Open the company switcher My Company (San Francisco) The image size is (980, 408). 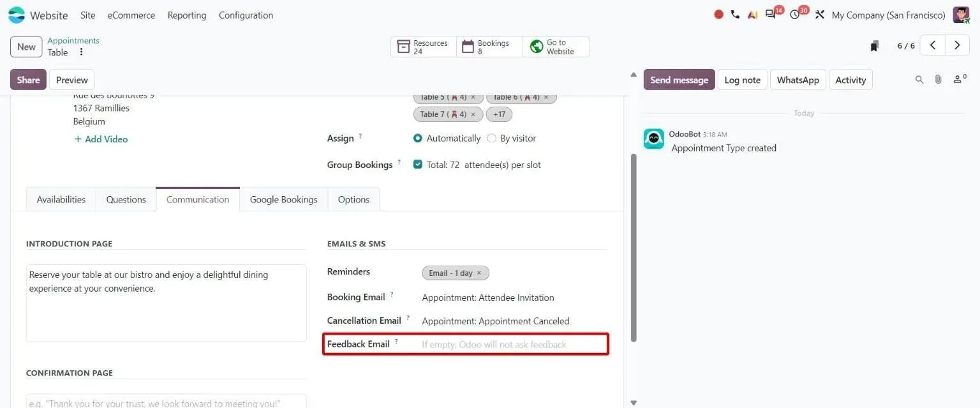click(x=888, y=15)
